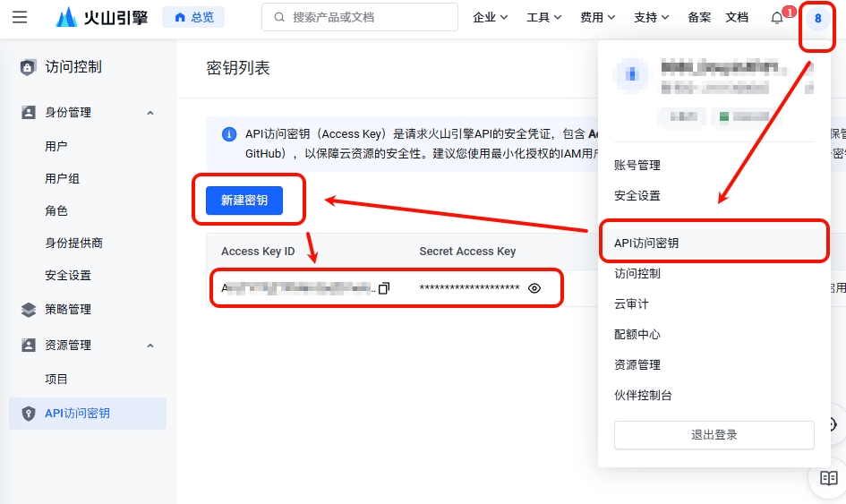846x504 pixels.
Task: Open the hamburger navigation menu
Action: pos(20,17)
